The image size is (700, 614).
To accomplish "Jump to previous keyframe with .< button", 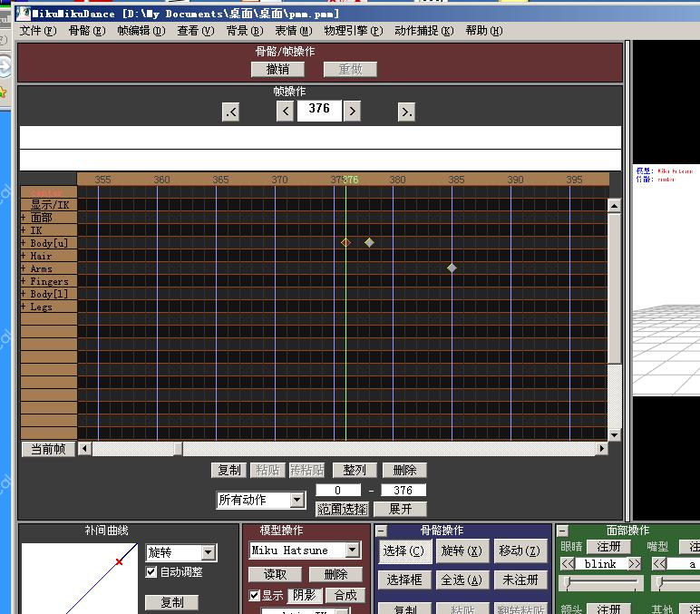I will 231,112.
